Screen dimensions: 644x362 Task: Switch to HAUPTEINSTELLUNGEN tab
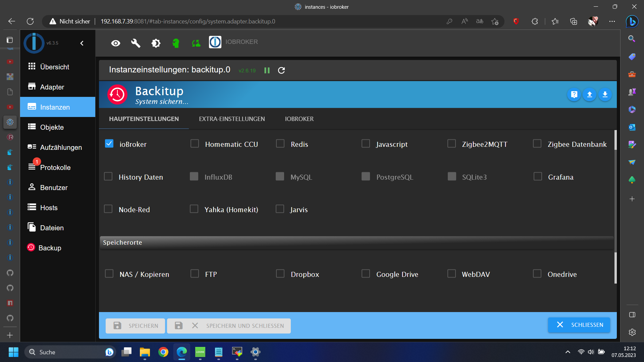click(144, 119)
